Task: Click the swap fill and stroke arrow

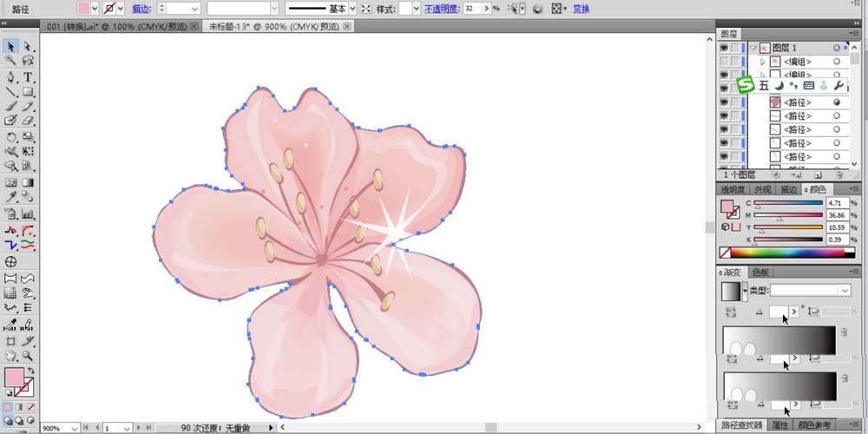Action: pos(31,371)
